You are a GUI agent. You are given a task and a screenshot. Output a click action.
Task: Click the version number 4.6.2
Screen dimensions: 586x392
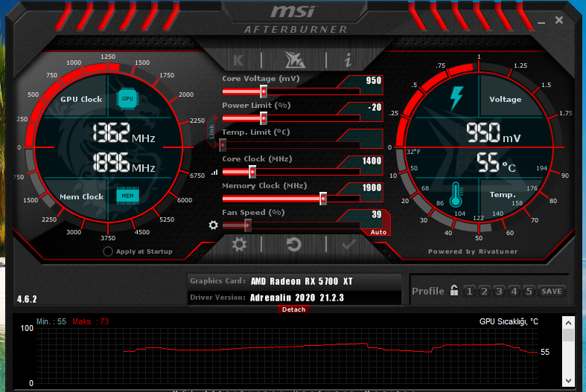click(x=27, y=299)
